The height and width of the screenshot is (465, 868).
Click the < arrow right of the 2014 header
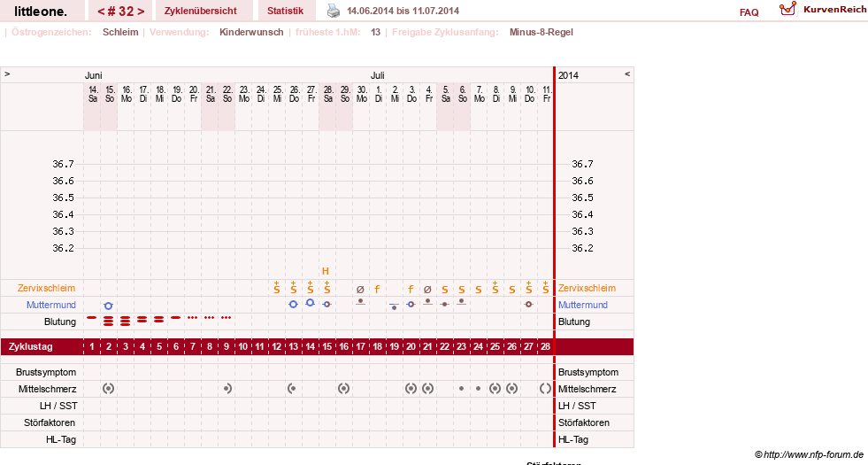(x=627, y=74)
